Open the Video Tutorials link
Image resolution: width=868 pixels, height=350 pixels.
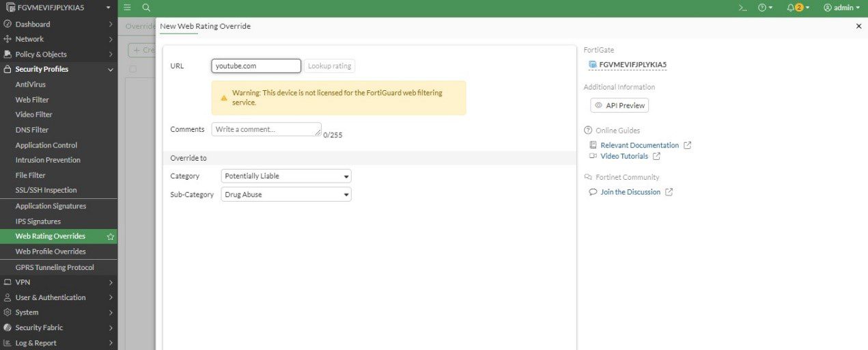(624, 156)
